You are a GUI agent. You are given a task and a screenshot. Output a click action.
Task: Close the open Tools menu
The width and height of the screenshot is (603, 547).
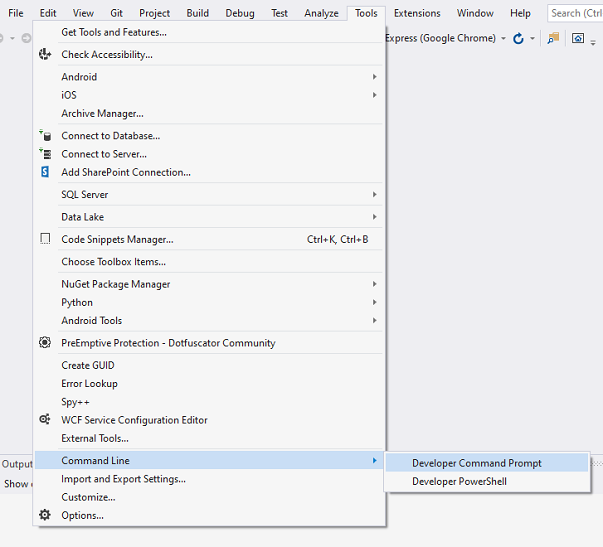pos(366,13)
